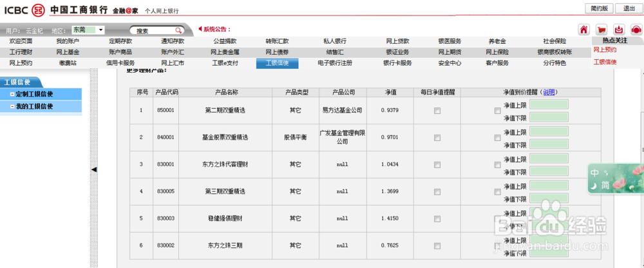Open the headset customer service icon
Viewport: 644px width, 268px height.
click(636, 30)
